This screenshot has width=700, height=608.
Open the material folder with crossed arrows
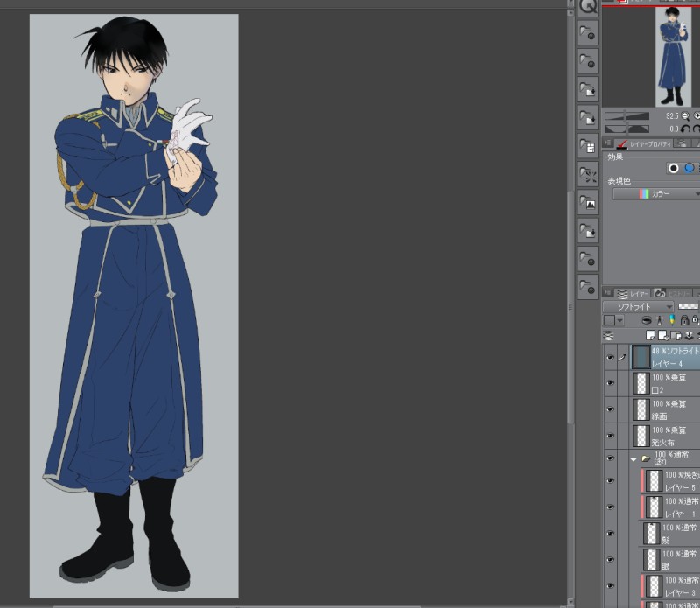tap(588, 174)
